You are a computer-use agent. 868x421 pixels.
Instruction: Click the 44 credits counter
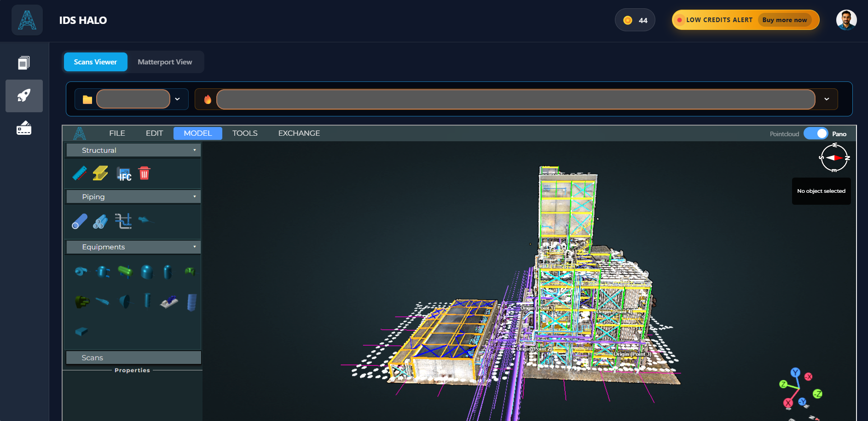click(x=635, y=20)
